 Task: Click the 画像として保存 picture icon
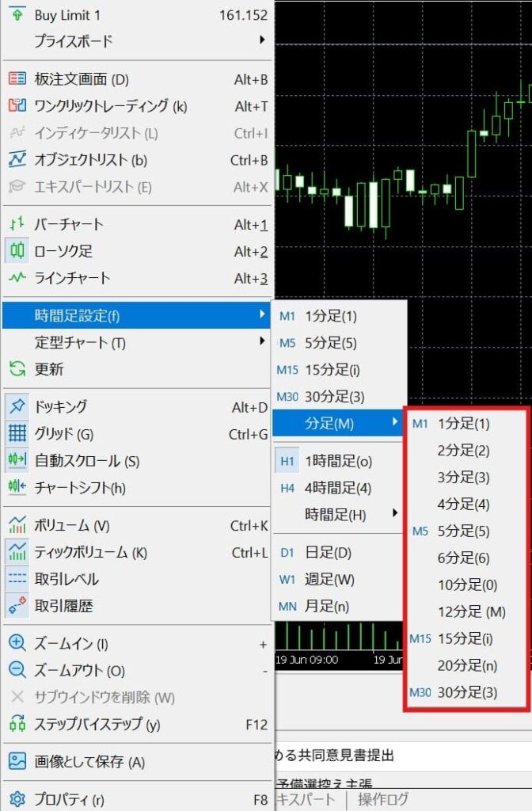17,761
